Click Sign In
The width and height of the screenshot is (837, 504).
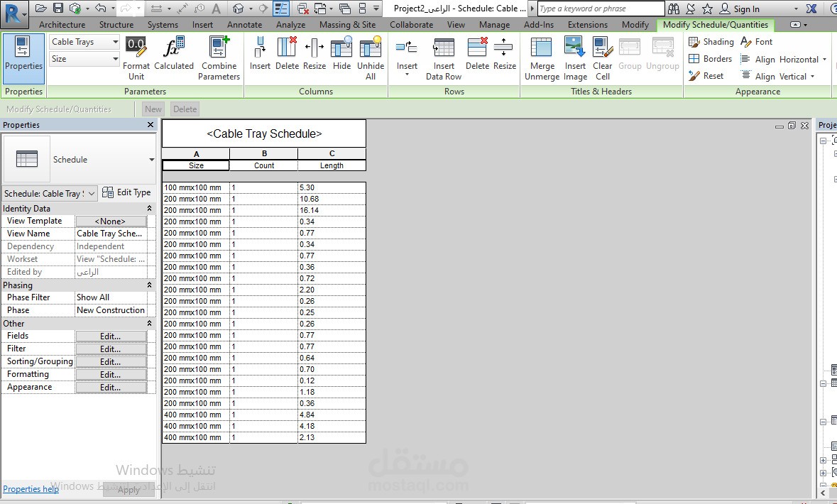pos(739,9)
